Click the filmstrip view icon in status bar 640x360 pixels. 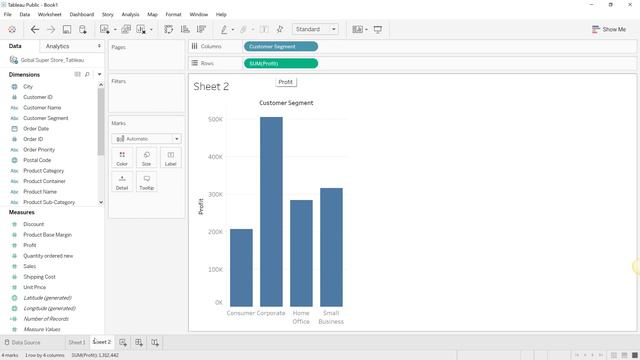(624, 356)
